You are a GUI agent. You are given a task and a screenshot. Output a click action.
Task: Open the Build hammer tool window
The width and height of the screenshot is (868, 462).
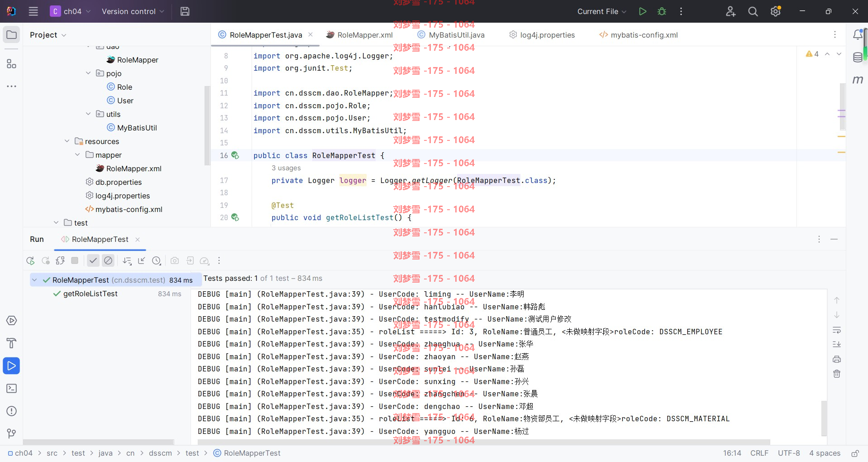12,343
